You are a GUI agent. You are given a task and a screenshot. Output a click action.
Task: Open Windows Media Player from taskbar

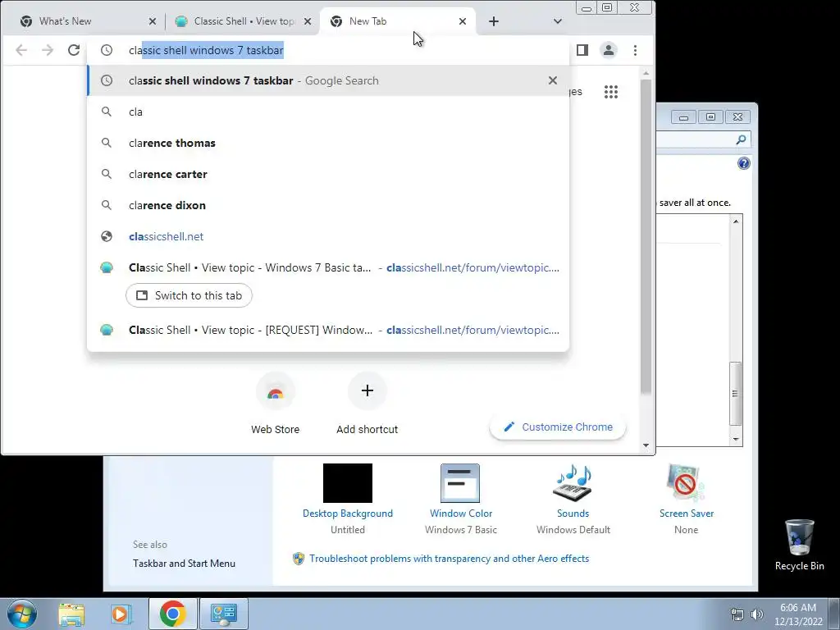point(121,614)
